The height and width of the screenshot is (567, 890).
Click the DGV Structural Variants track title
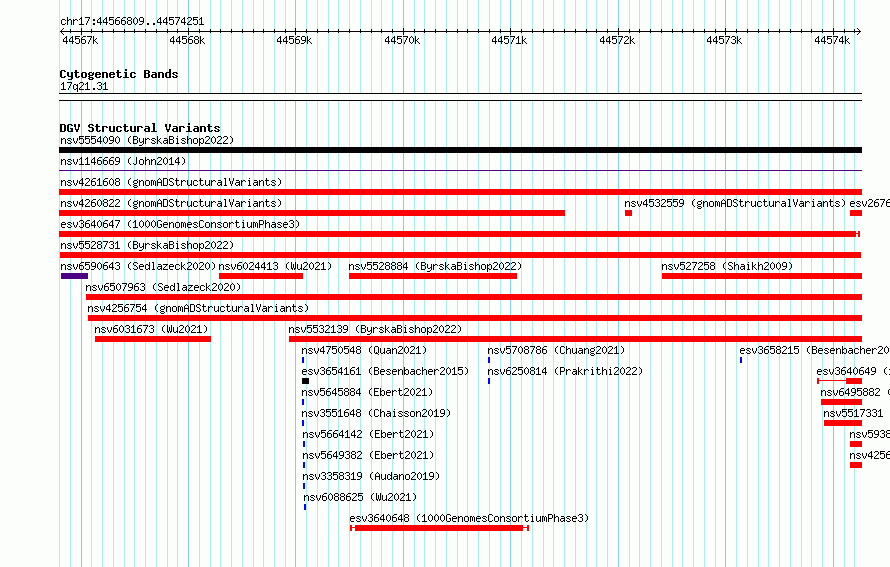(140, 128)
